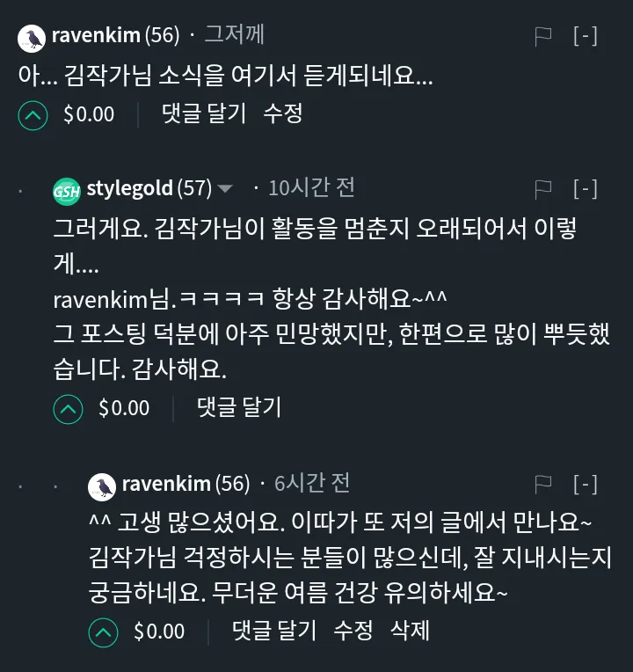Click 댓글 달기 under the first comment

204,114
